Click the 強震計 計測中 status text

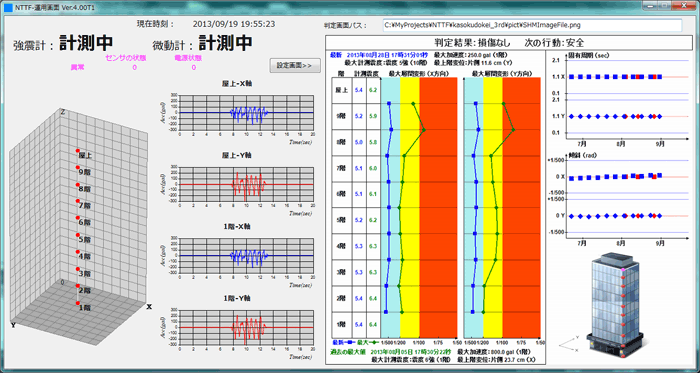[63, 43]
